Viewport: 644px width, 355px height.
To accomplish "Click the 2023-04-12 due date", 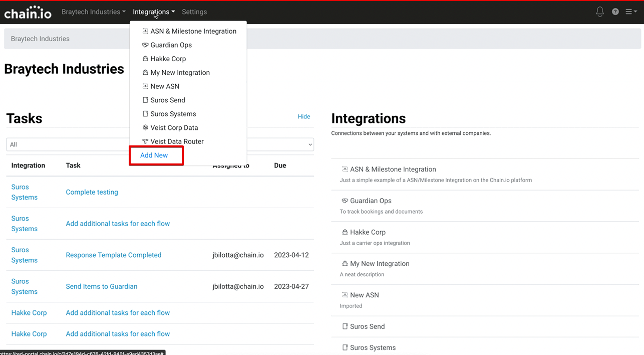I will point(291,255).
